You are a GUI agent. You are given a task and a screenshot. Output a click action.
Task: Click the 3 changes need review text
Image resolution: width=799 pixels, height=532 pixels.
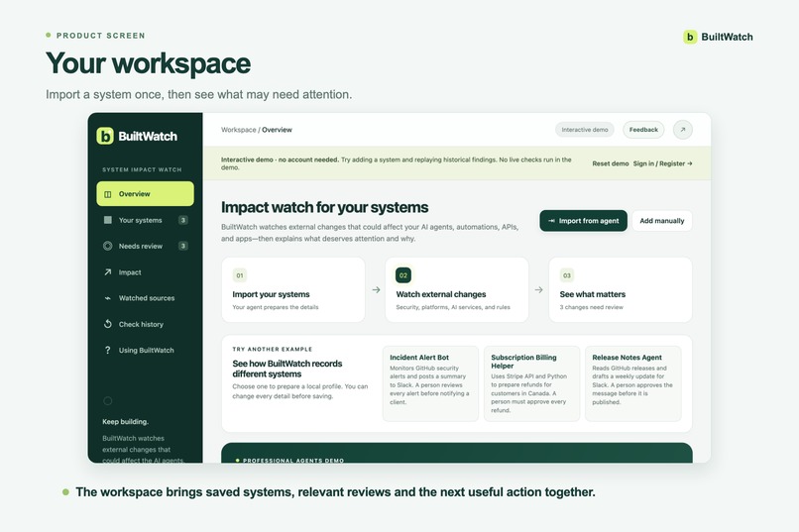591,307
